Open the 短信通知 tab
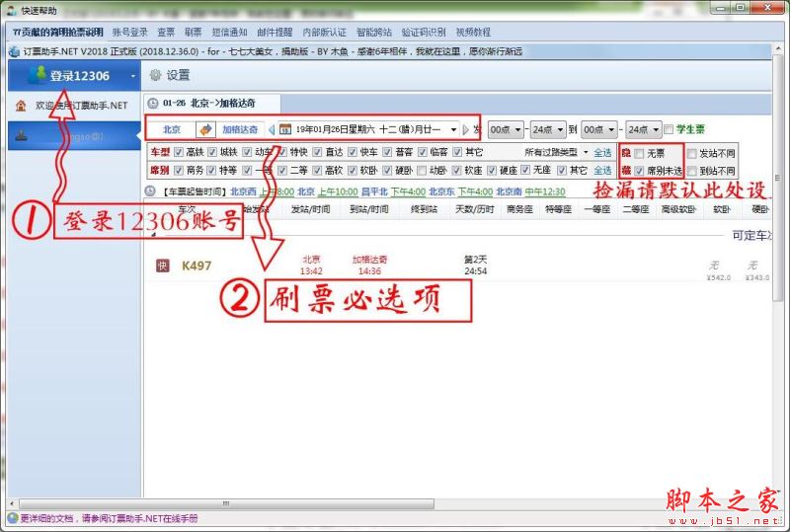Image resolution: width=790 pixels, height=532 pixels. [229, 32]
